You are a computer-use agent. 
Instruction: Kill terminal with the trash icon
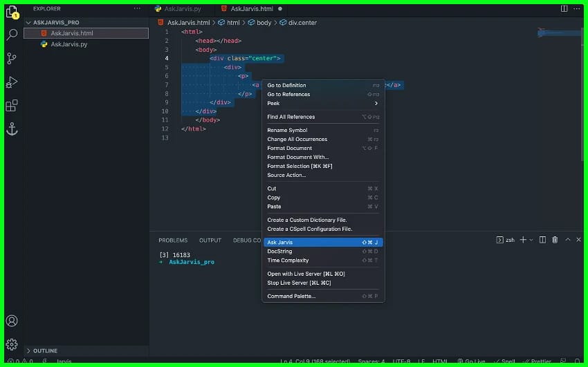click(x=555, y=240)
